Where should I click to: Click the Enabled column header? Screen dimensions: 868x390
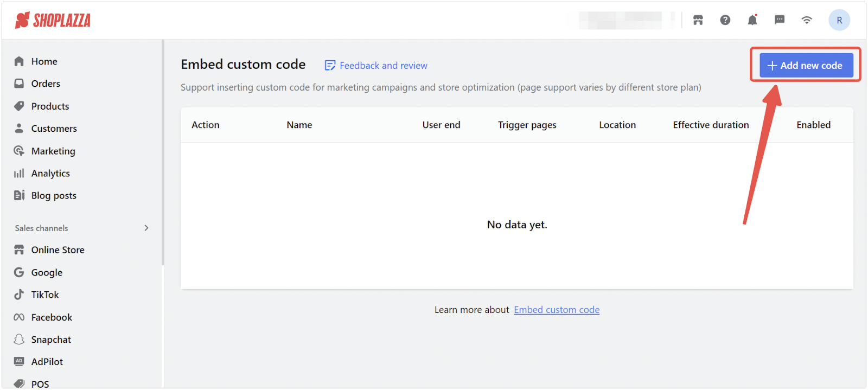[x=813, y=125]
